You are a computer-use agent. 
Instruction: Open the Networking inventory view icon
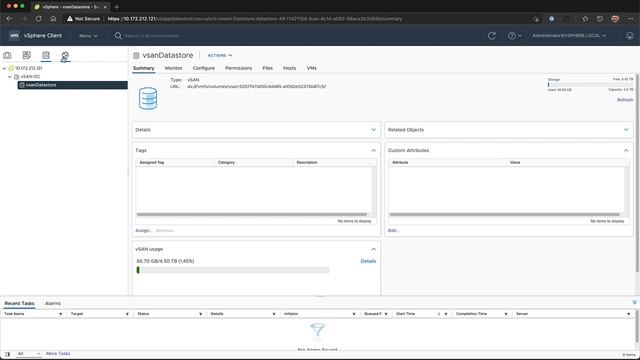click(65, 56)
